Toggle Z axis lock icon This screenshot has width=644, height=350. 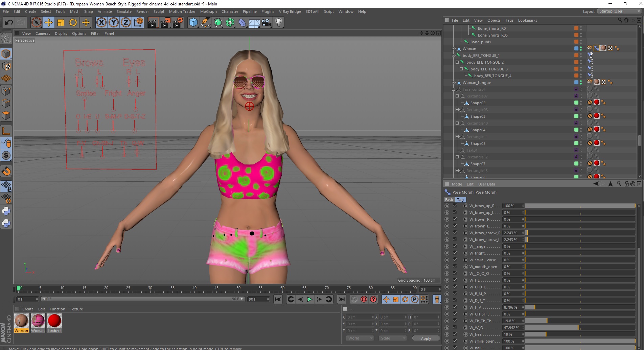(x=126, y=23)
